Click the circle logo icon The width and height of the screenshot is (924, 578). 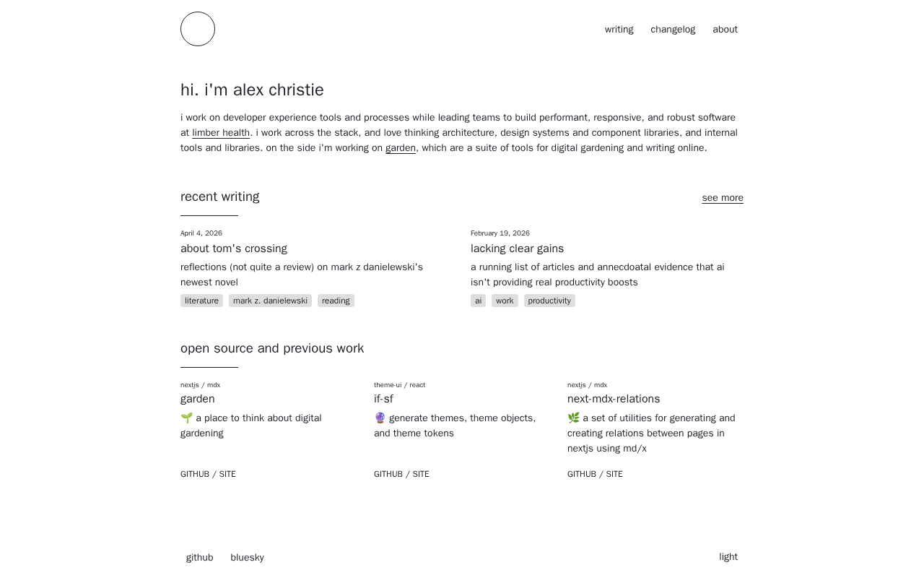(x=198, y=29)
